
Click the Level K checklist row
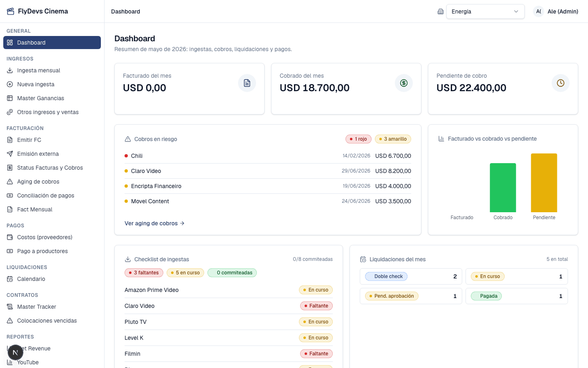[x=229, y=338]
